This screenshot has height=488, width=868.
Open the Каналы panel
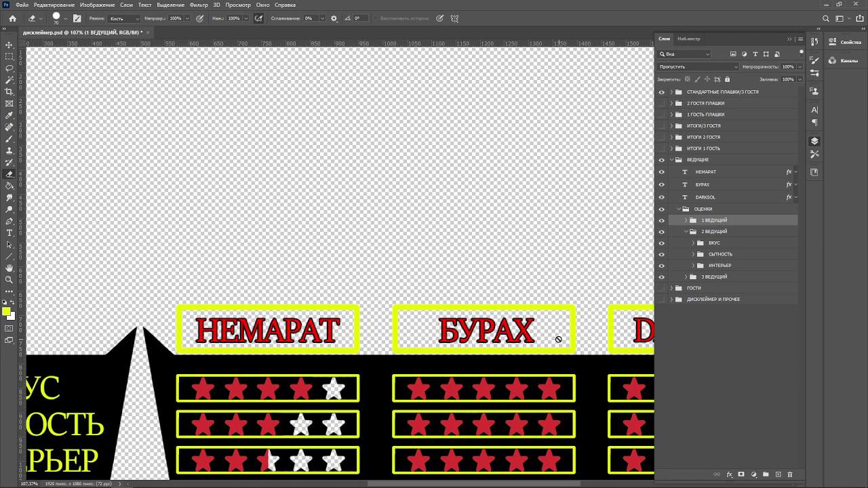(x=844, y=61)
